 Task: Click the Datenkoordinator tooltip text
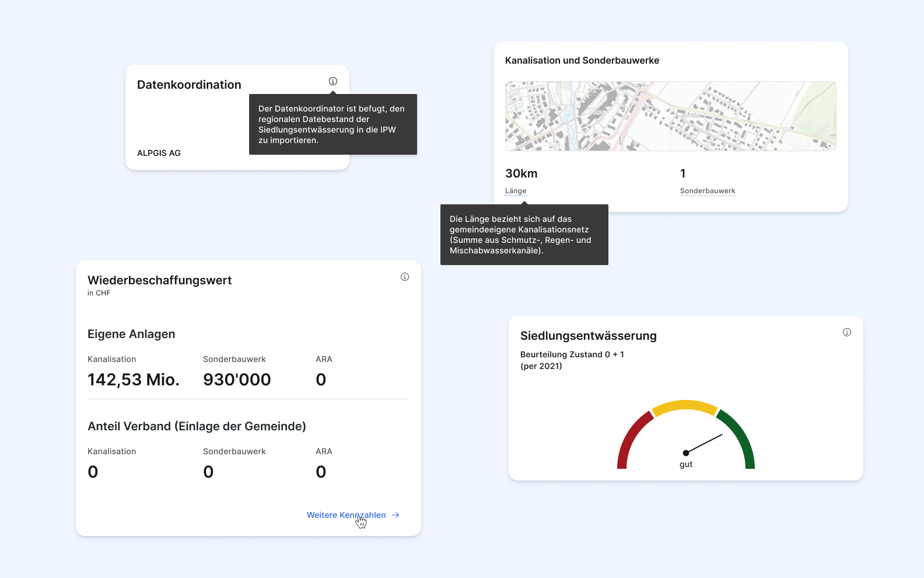click(x=332, y=124)
